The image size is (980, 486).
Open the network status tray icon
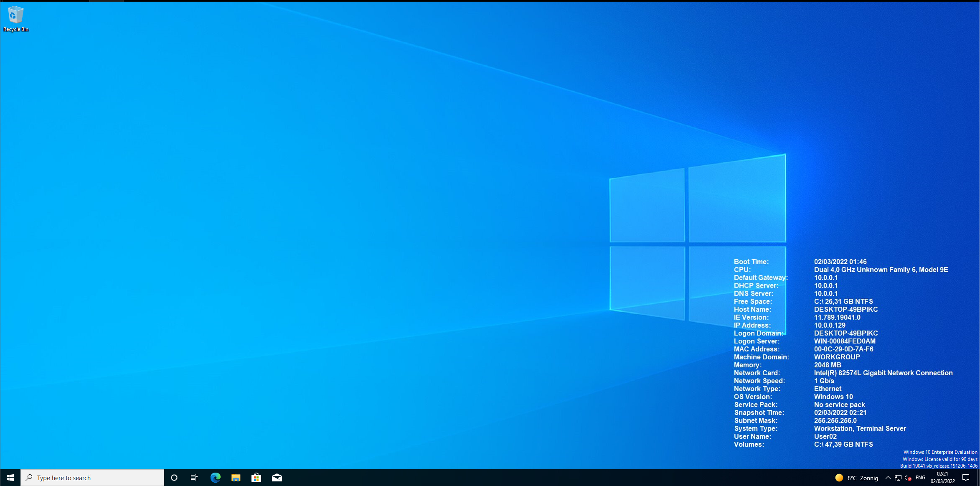[898, 478]
